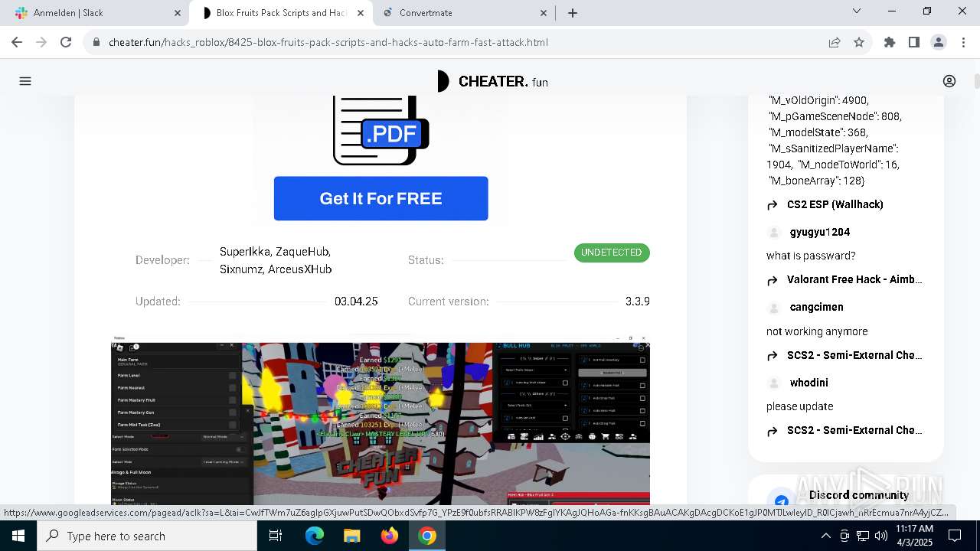Close the Blox Fruits Pack Scripts tab

pyautogui.click(x=361, y=13)
